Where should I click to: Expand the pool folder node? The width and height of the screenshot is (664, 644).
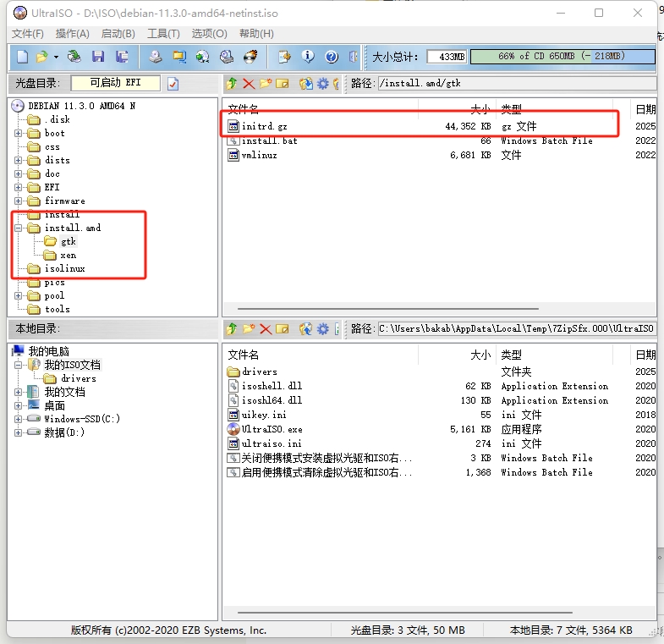[x=18, y=295]
